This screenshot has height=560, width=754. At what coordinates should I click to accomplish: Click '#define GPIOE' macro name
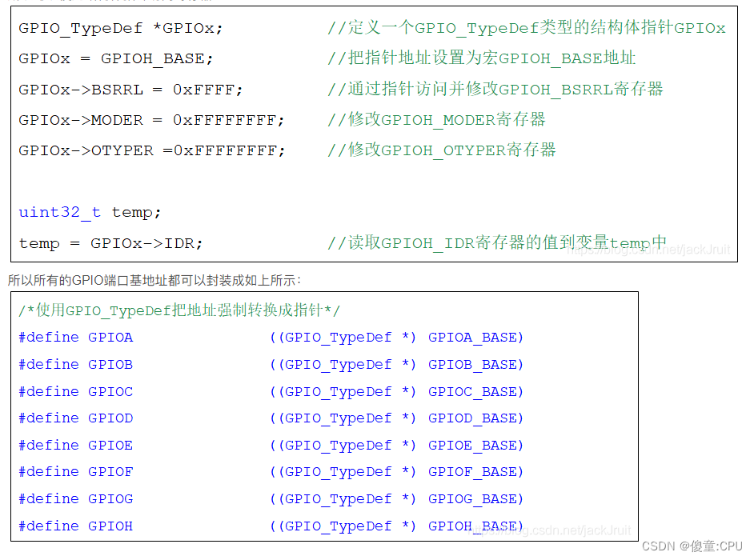(75, 445)
